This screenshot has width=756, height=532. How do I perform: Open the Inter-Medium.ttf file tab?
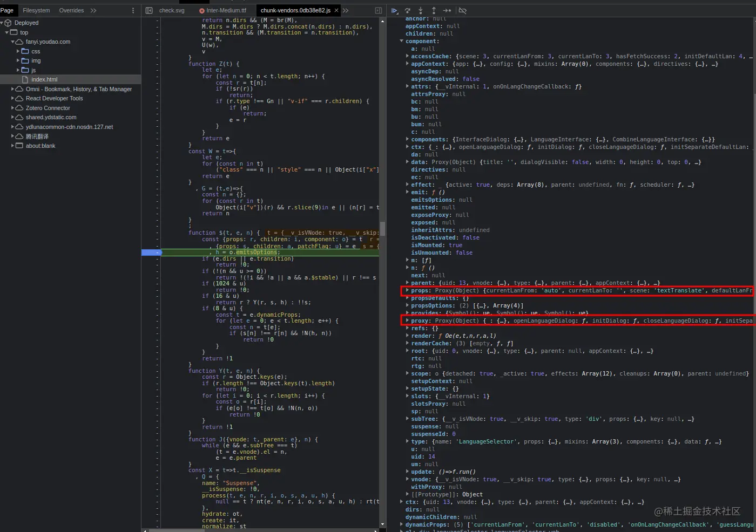(x=222, y=10)
